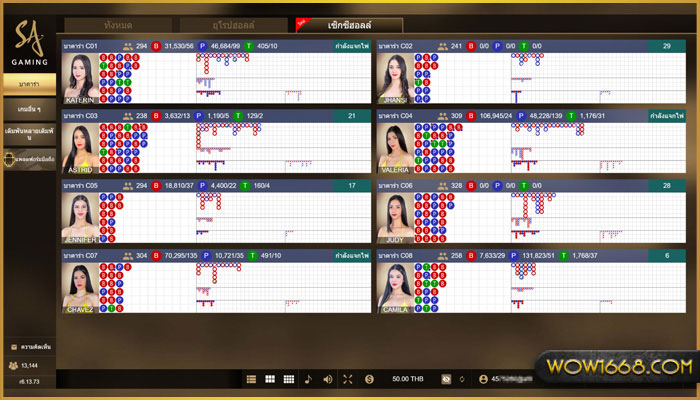Click the dollar coin icon
The width and height of the screenshot is (700, 400).
click(x=369, y=379)
